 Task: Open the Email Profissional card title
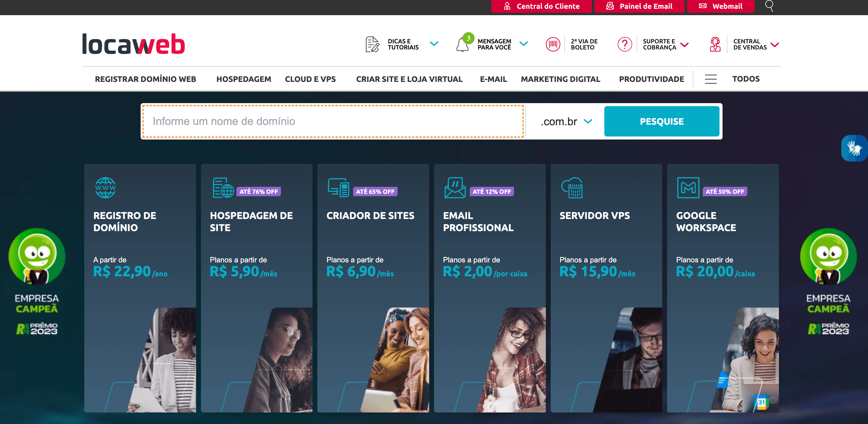point(478,221)
